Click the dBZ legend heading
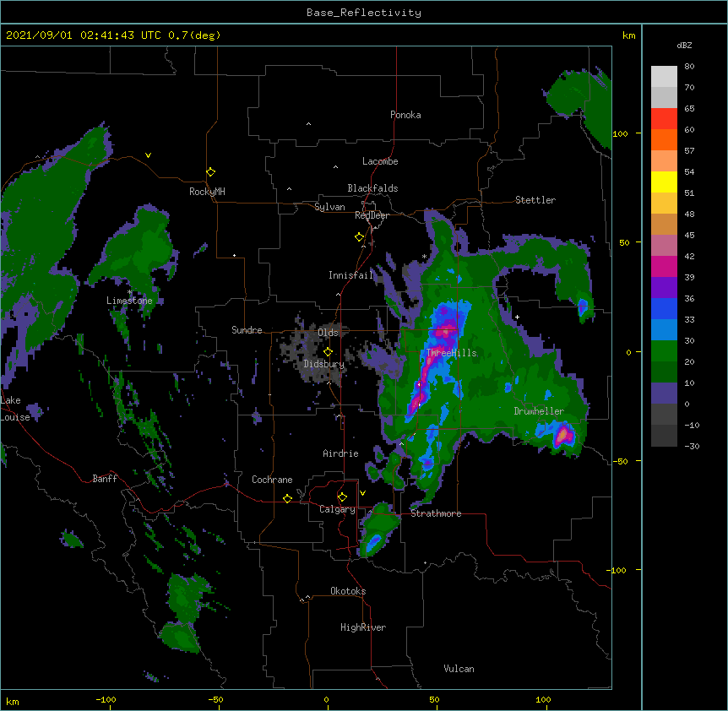 click(x=684, y=45)
